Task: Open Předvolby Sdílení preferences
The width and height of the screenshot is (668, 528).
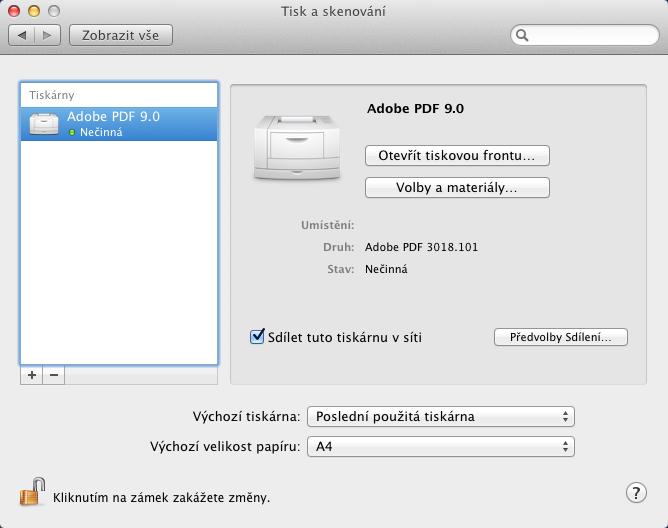Action: point(561,337)
